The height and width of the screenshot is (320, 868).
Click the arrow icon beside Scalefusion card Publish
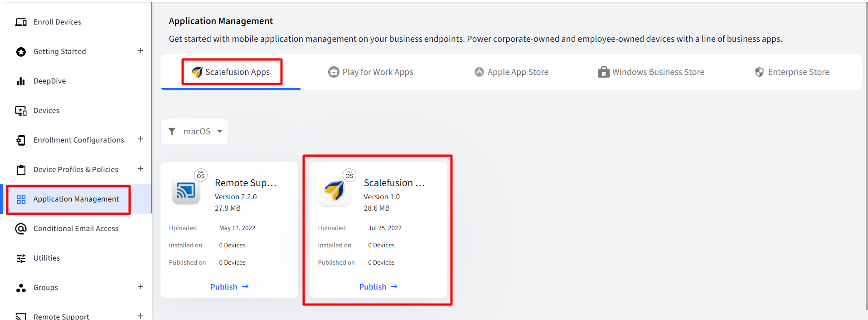[x=394, y=287]
